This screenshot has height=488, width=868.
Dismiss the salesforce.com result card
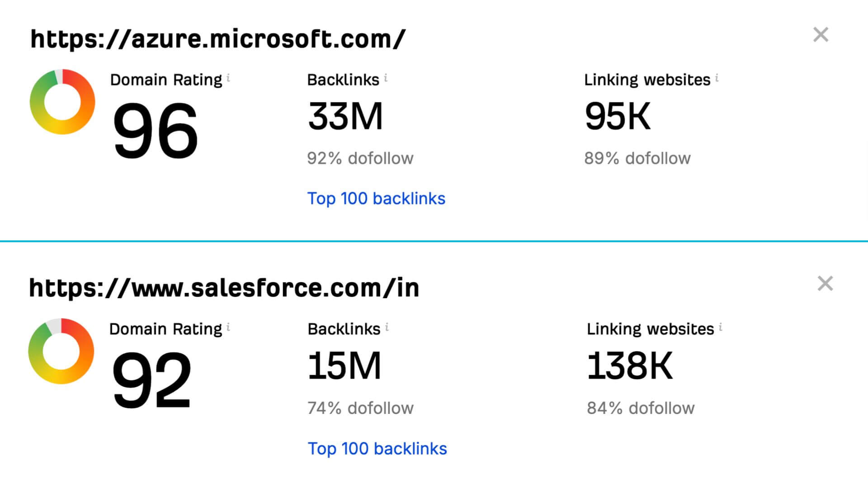click(826, 282)
